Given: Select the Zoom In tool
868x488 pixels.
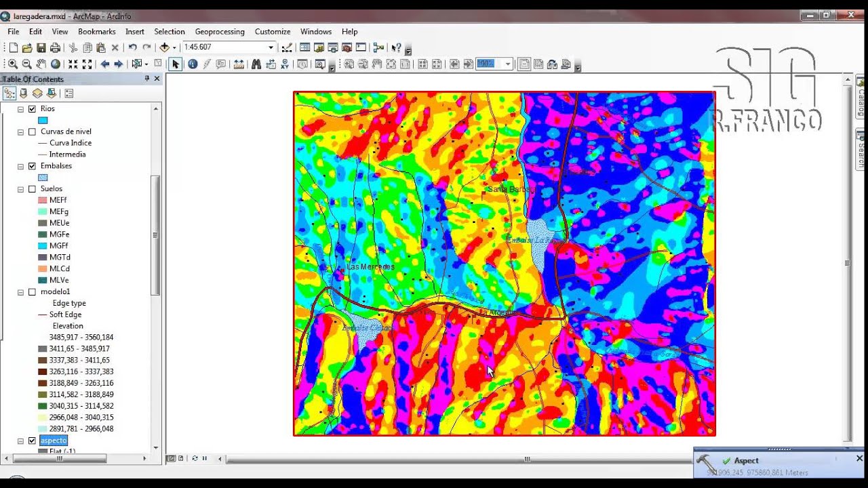Looking at the screenshot, I should pyautogui.click(x=12, y=64).
